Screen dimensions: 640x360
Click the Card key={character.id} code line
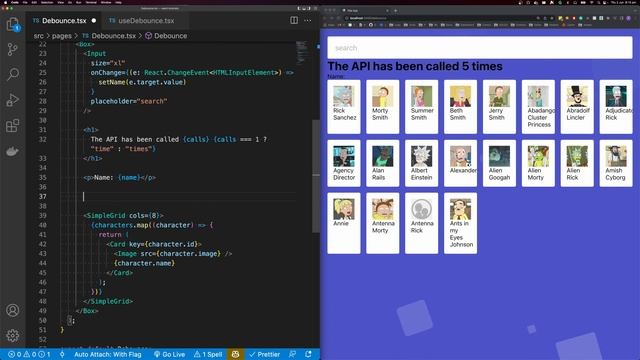point(154,244)
